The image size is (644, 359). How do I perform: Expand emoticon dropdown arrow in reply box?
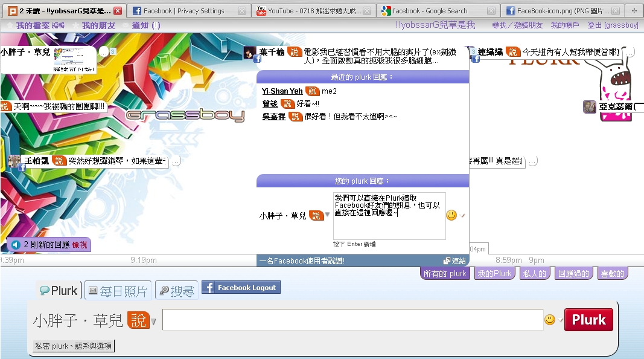(463, 216)
